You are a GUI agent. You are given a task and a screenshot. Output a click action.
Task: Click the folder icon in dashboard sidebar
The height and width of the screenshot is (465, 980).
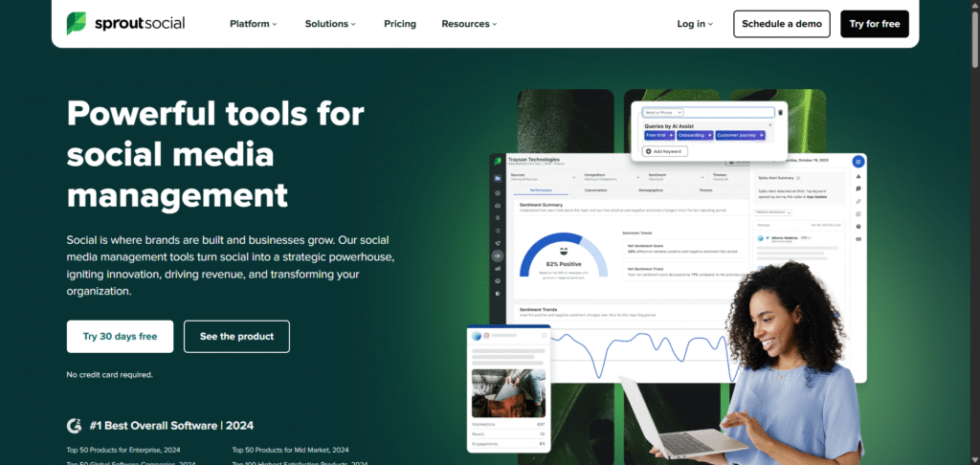[498, 178]
